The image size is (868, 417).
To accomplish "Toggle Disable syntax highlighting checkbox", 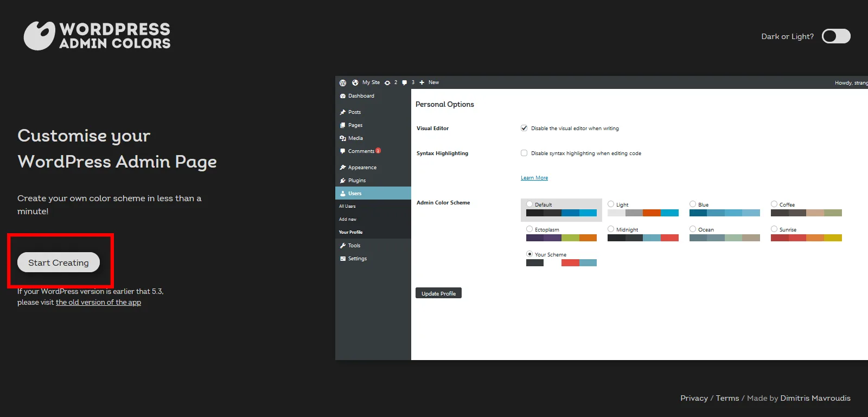I will coord(524,153).
